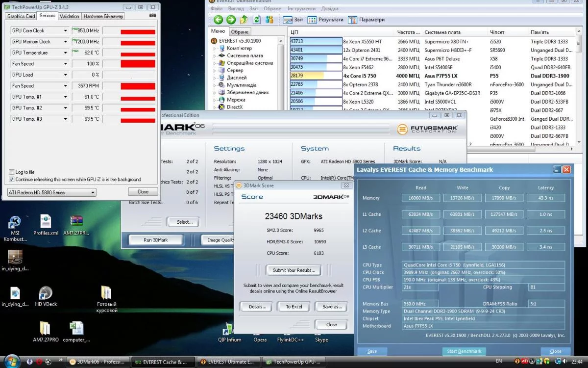The height and width of the screenshot is (368, 588).
Task: Open the Параметри toolbar button
Action: pyautogui.click(x=366, y=20)
